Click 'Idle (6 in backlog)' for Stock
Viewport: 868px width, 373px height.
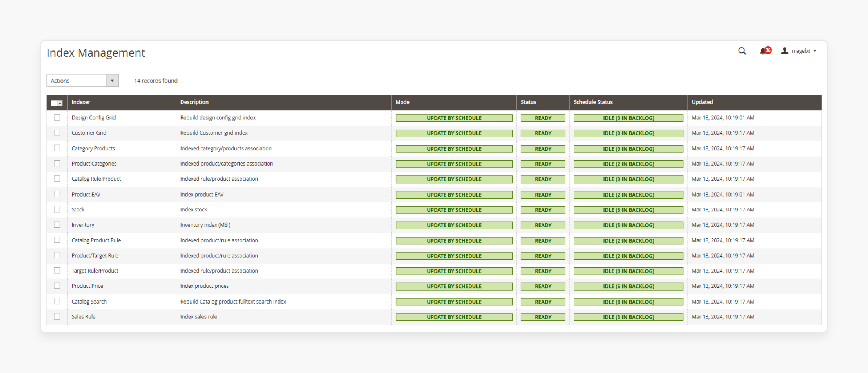[629, 210]
